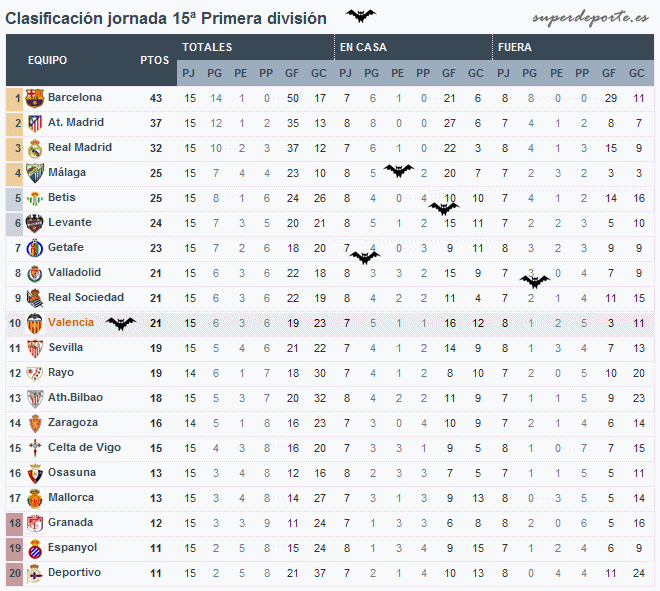
Task: Click the superdeporte.es logo
Action: coord(591,18)
